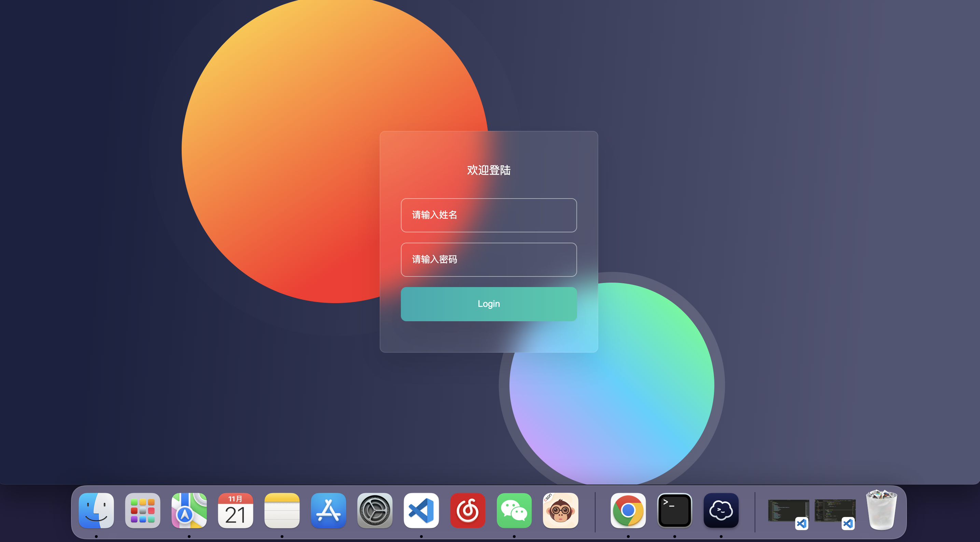The image size is (980, 542).
Task: Open System Preferences gear icon
Action: click(375, 511)
